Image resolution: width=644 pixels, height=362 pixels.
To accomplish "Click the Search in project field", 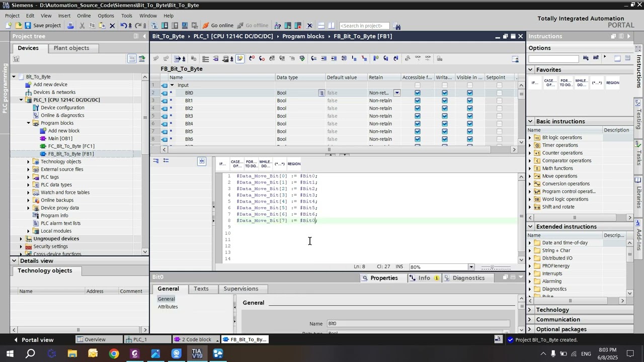I will click(364, 26).
